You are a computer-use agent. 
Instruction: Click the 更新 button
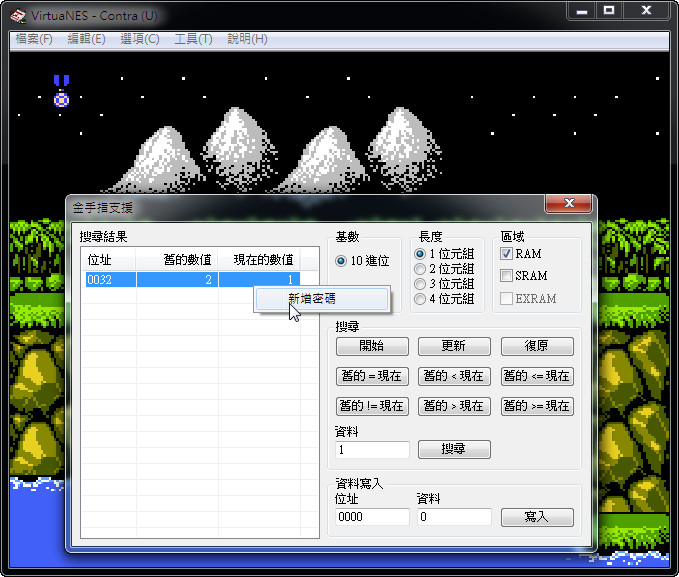click(x=454, y=346)
